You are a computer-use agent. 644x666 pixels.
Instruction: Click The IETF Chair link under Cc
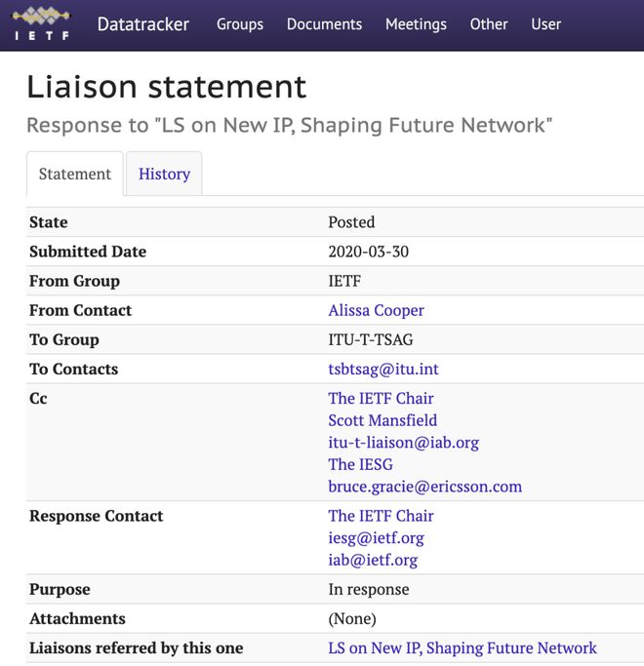point(381,399)
